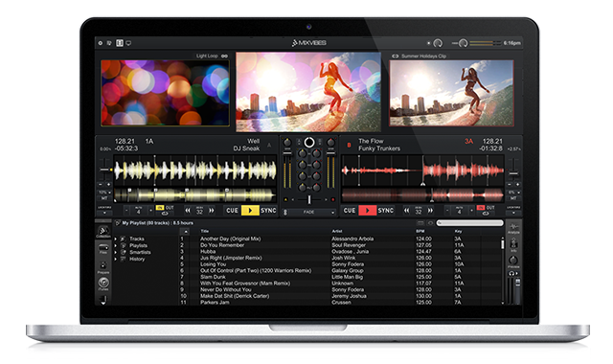Toggle the loop OUT button on deck B
This screenshot has height=364, width=613.
(x=490, y=208)
